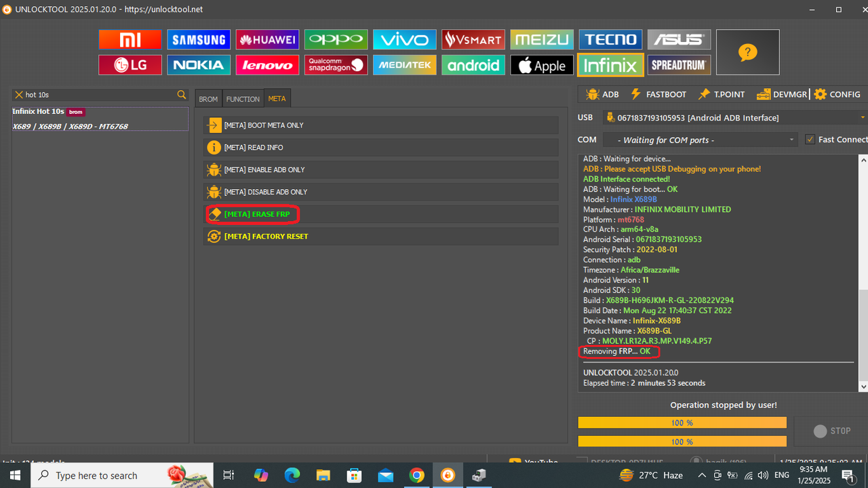The image size is (868, 488).
Task: Select the Samsung brand icon
Action: point(199,40)
